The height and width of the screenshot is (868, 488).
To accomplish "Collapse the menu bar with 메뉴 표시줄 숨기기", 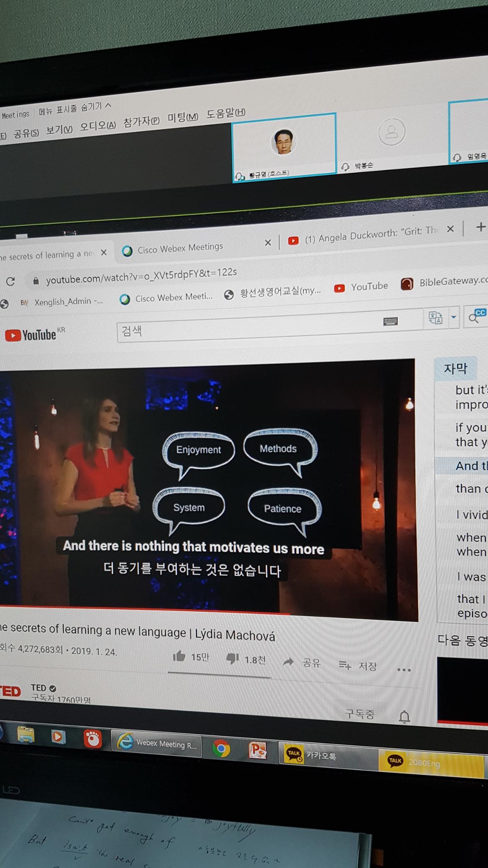I will point(75,109).
